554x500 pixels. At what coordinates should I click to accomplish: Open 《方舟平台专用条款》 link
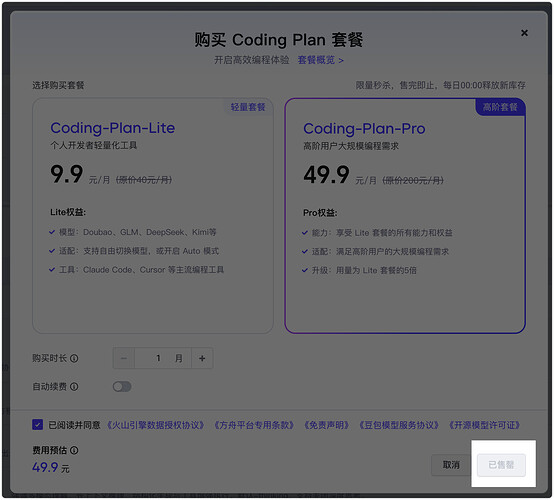pos(254,425)
